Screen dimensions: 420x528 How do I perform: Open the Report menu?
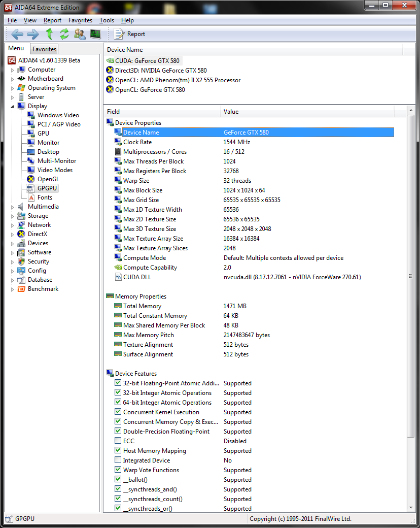tap(53, 20)
